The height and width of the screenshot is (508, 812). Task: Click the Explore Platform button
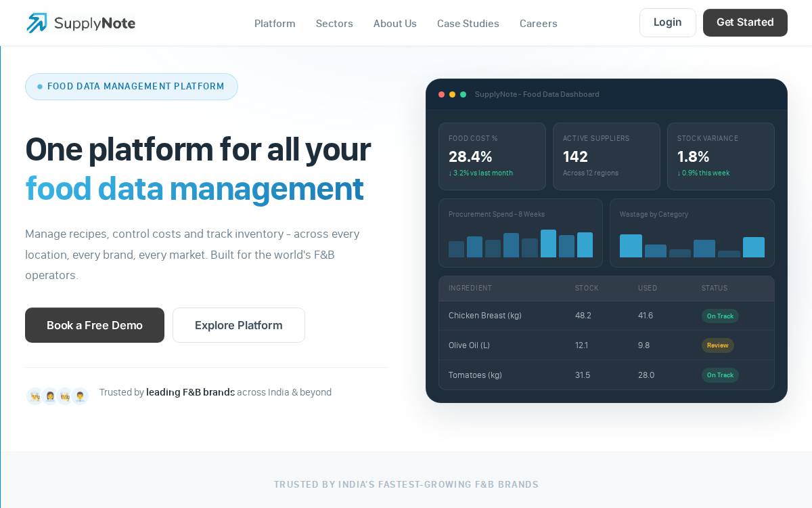(239, 325)
